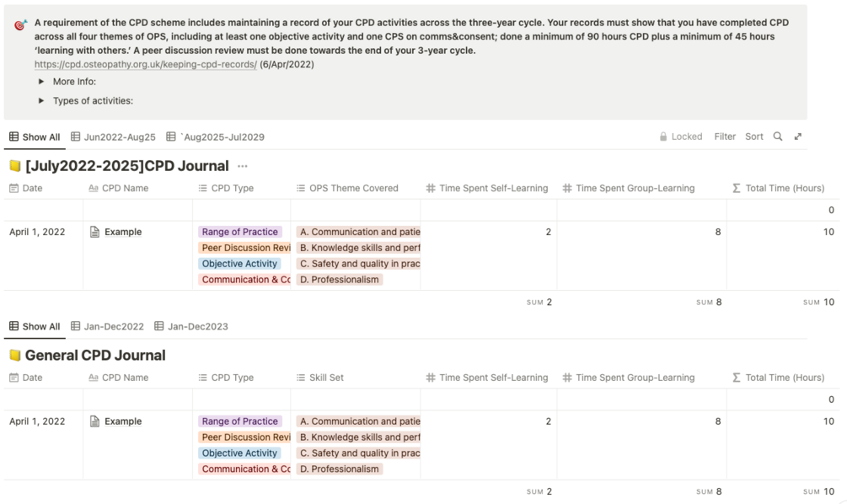This screenshot has width=847, height=504.
Task: Click the purple Range of Practice tag in top table
Action: (x=239, y=232)
